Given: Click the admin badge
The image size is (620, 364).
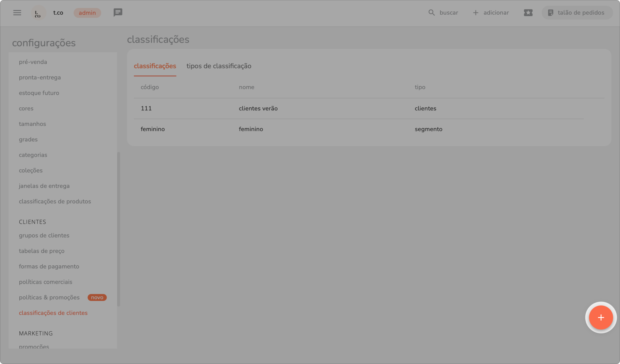Looking at the screenshot, I should 87,13.
